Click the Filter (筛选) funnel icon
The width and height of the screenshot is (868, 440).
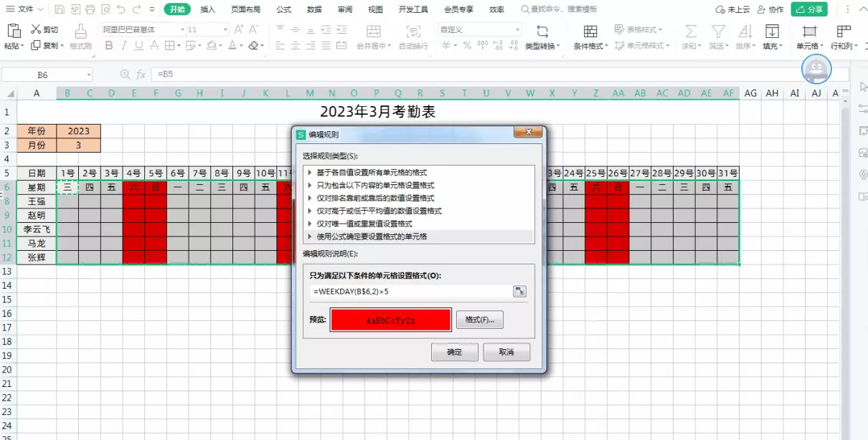click(x=717, y=31)
